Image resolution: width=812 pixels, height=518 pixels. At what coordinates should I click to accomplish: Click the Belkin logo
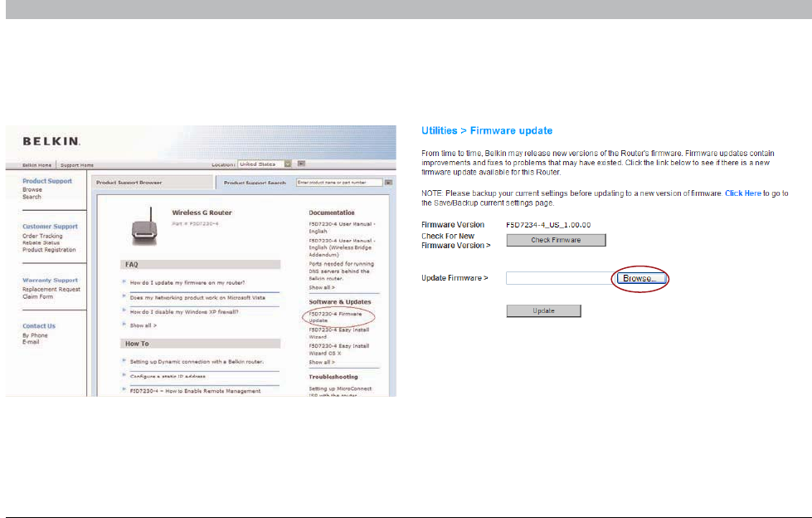[x=51, y=141]
